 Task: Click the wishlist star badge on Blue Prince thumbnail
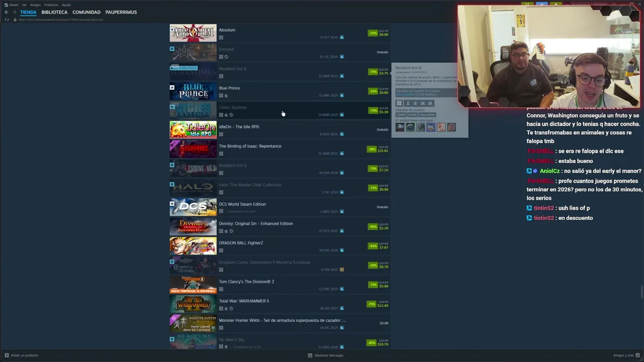[172, 87]
